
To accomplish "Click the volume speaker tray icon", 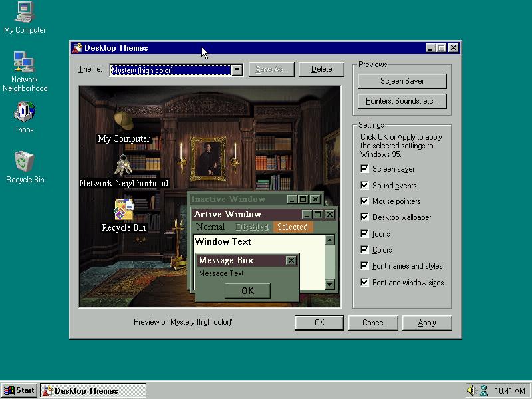I will tap(471, 390).
